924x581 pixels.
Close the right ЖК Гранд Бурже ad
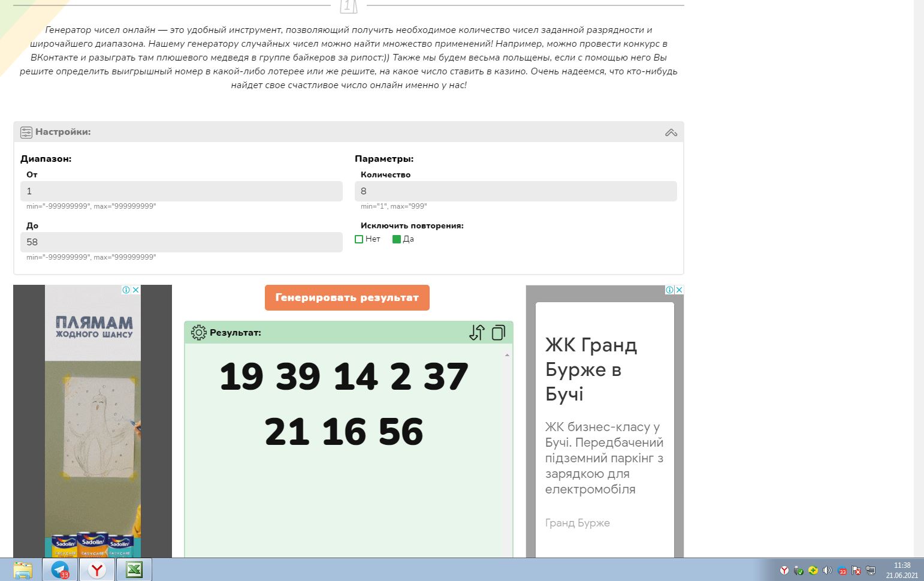[679, 290]
